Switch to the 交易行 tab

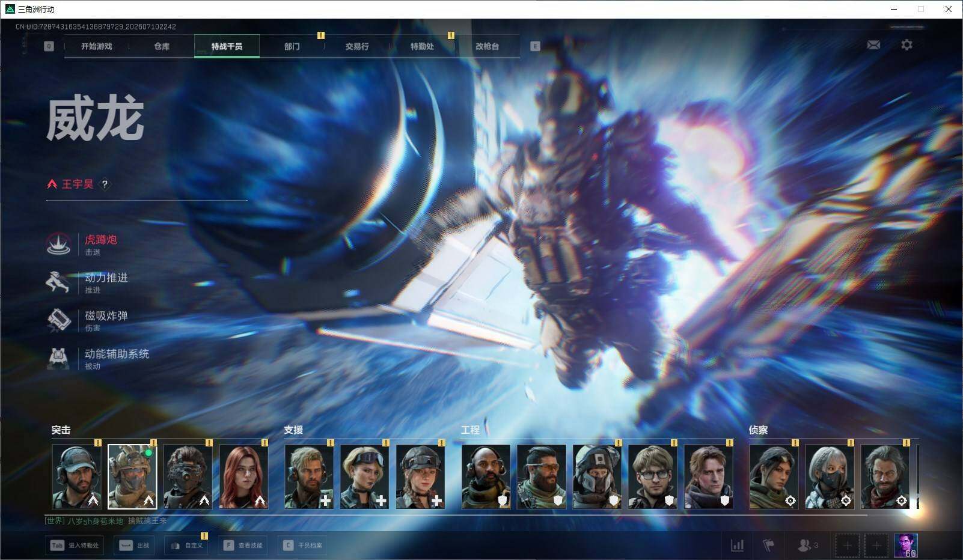tap(357, 46)
